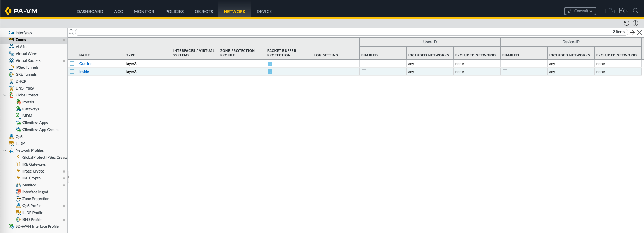Click the refresh icon in the toolbar

(626, 23)
